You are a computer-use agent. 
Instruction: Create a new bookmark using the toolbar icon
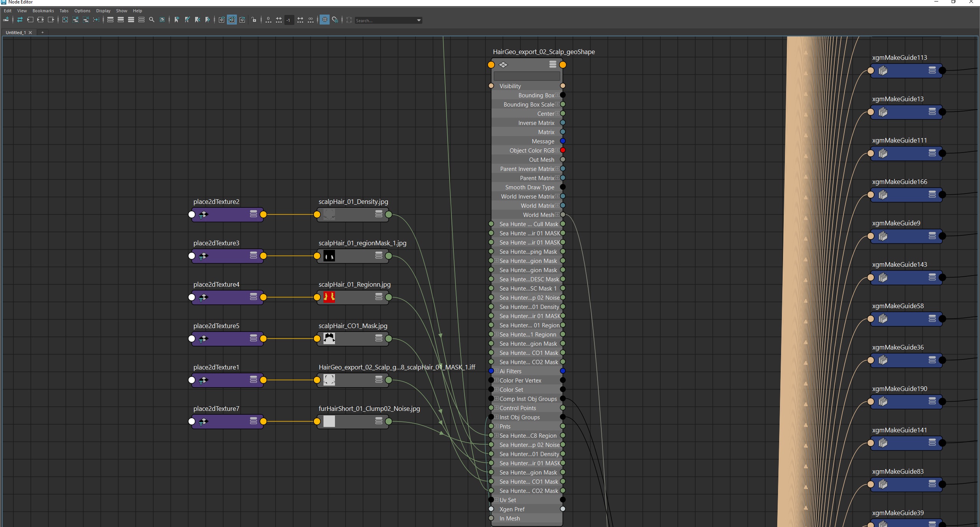click(177, 20)
